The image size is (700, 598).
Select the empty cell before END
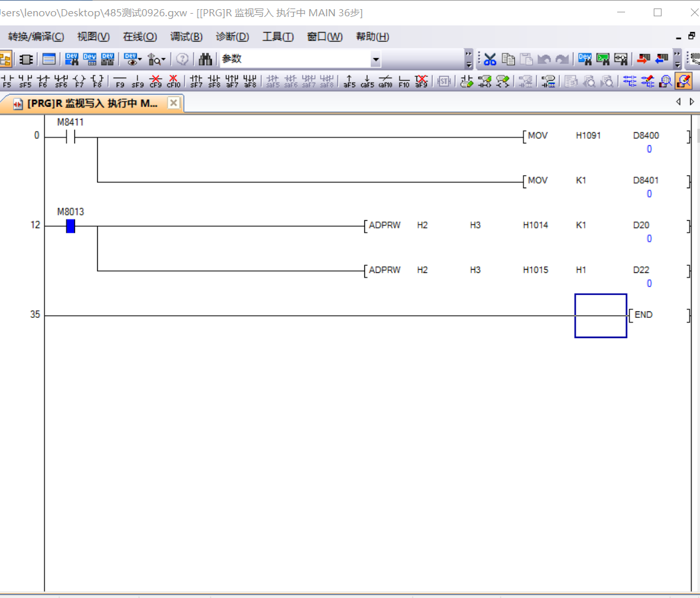600,315
